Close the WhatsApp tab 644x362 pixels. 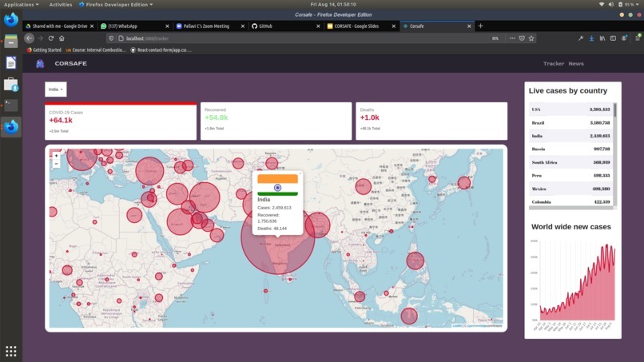click(167, 26)
